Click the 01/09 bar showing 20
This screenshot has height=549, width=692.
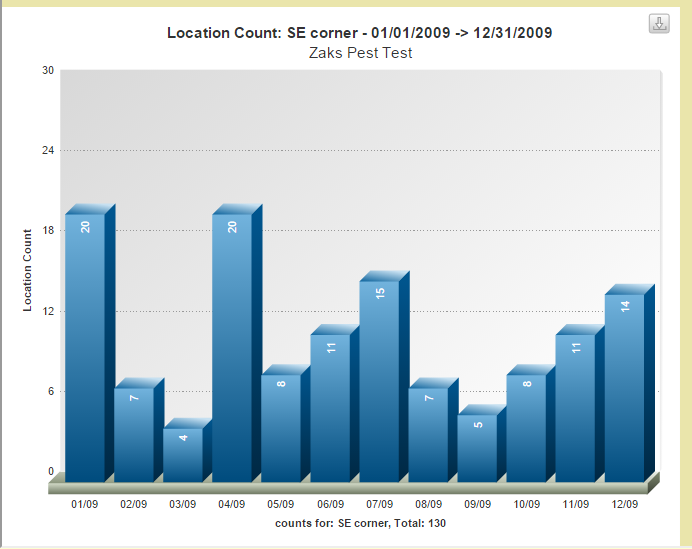[85, 345]
